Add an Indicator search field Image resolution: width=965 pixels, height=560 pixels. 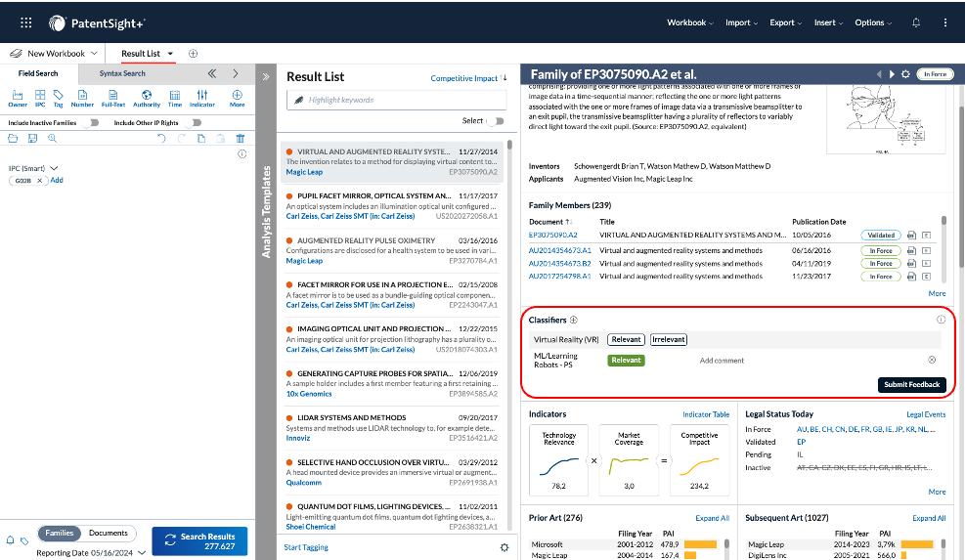click(x=201, y=99)
